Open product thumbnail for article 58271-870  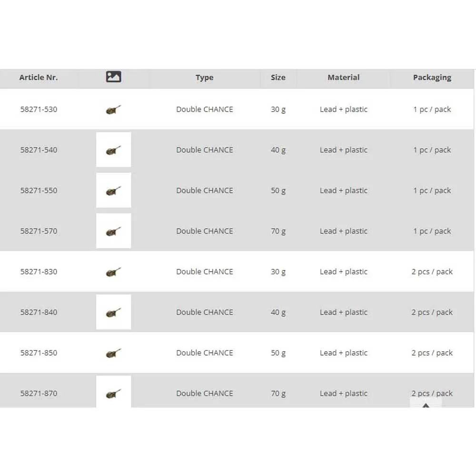pyautogui.click(x=113, y=393)
